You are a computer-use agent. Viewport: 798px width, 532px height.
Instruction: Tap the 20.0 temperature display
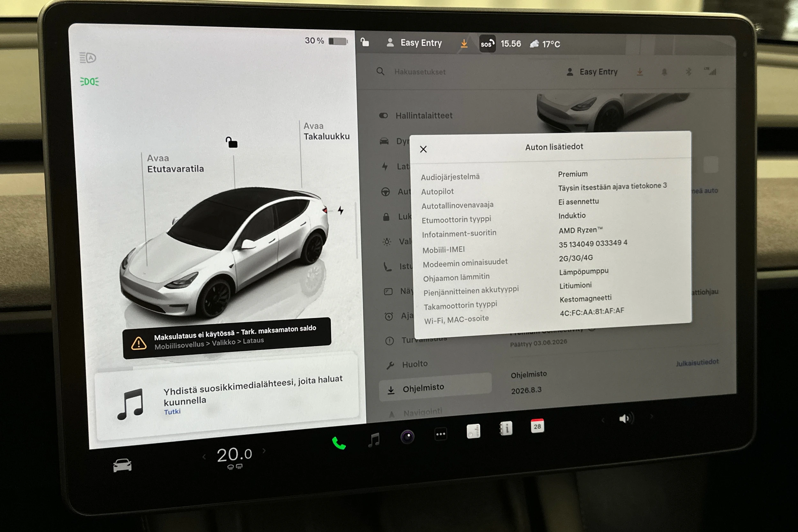point(234,454)
